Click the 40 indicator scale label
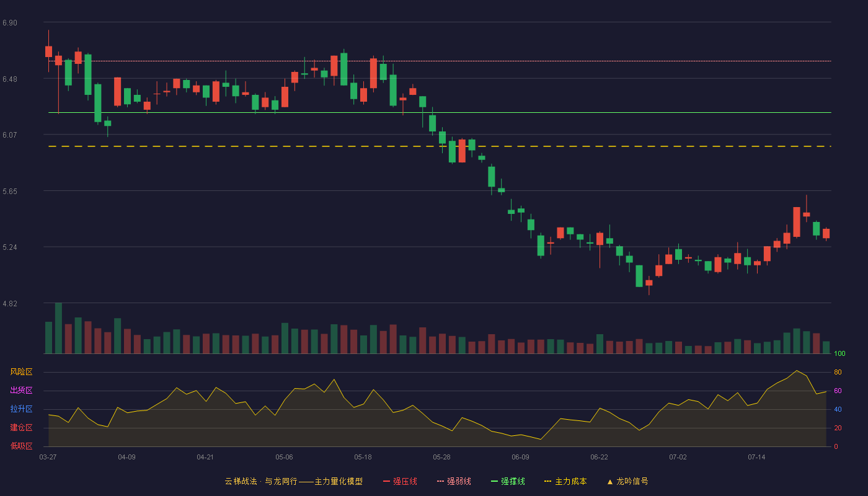The height and width of the screenshot is (496, 868). click(838, 409)
